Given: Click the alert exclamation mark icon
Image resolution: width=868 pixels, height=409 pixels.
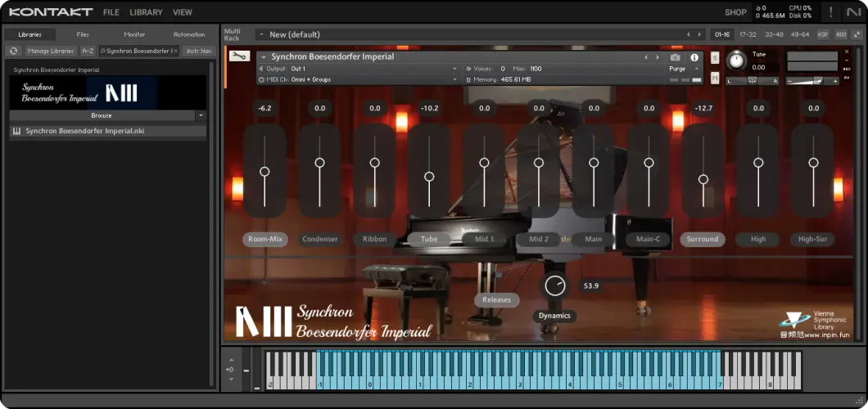Looking at the screenshot, I should click(830, 12).
